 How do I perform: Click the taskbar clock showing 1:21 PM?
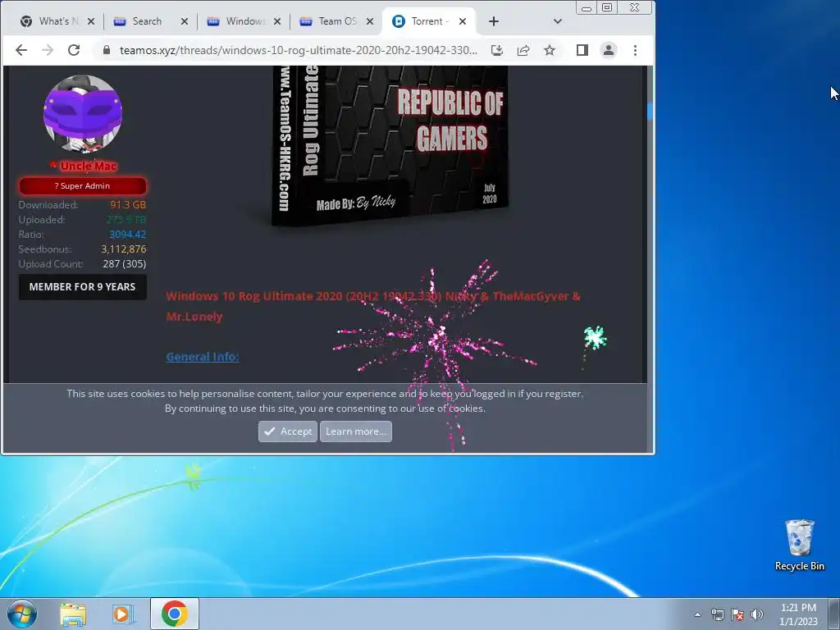(x=798, y=614)
